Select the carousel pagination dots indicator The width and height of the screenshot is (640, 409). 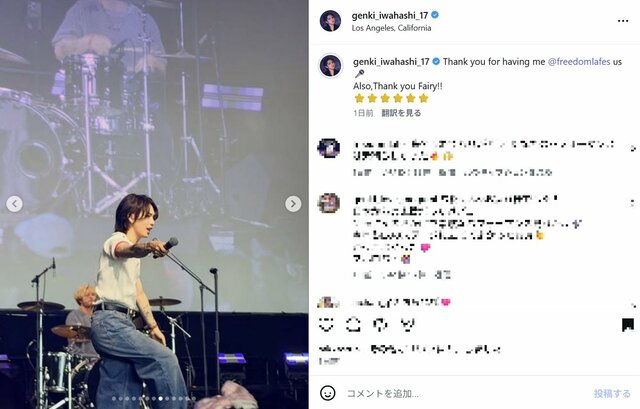click(154, 398)
